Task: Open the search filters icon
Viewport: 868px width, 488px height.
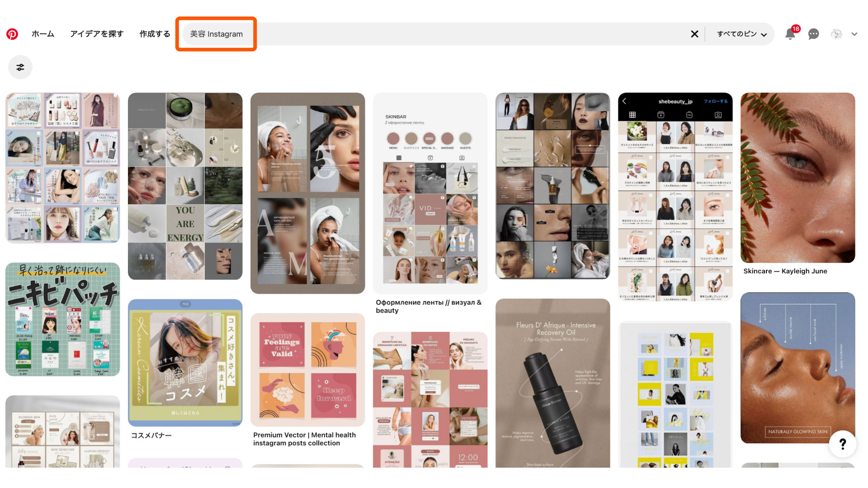Action: pyautogui.click(x=20, y=67)
